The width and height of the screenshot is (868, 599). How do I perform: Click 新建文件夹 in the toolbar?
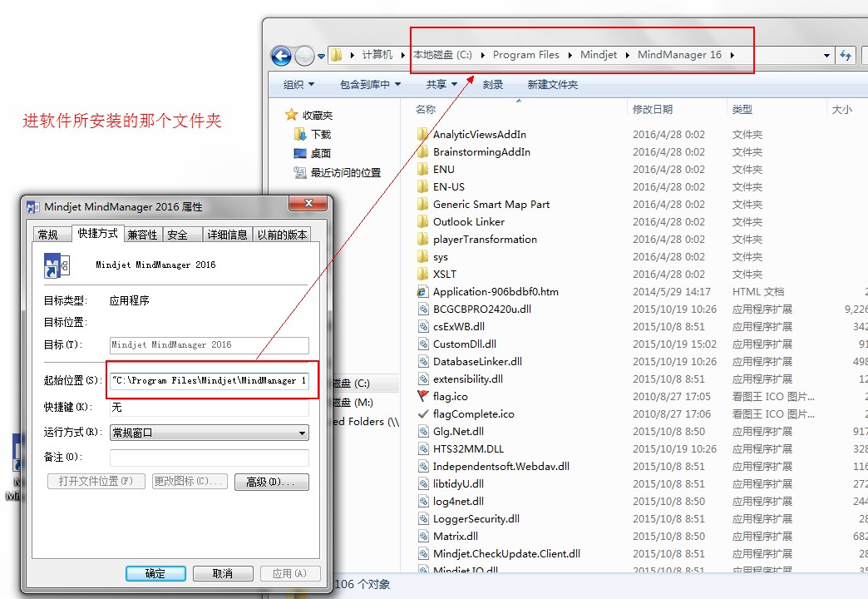click(x=552, y=84)
